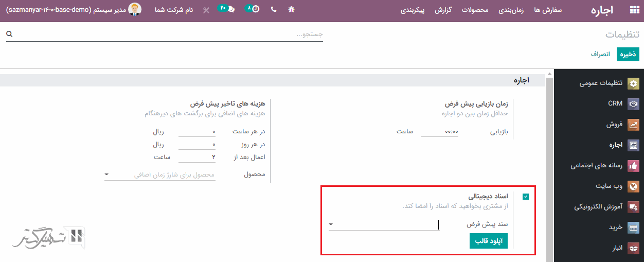
Task: Open the مدیر سیستم user menu
Action: 74,10
